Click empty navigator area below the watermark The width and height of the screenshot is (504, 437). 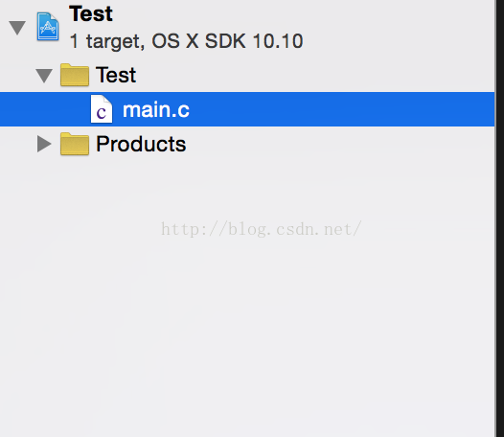tap(247, 337)
